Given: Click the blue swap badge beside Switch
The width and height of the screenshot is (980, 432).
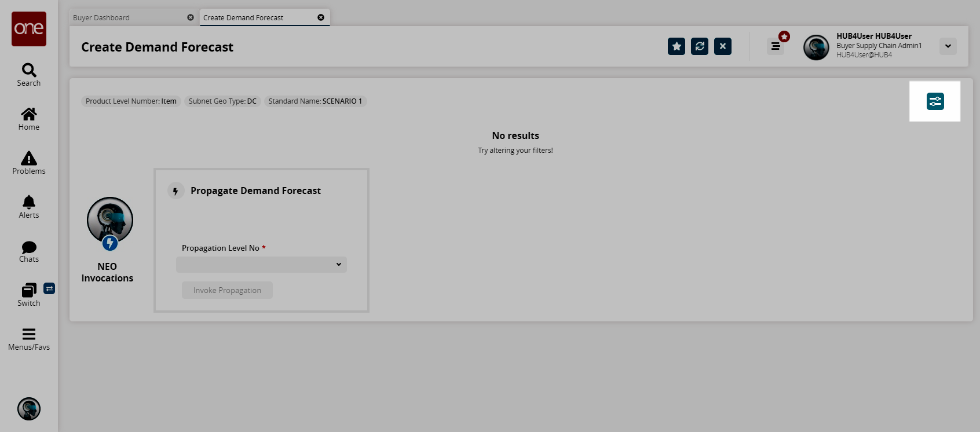Looking at the screenshot, I should tap(49, 288).
